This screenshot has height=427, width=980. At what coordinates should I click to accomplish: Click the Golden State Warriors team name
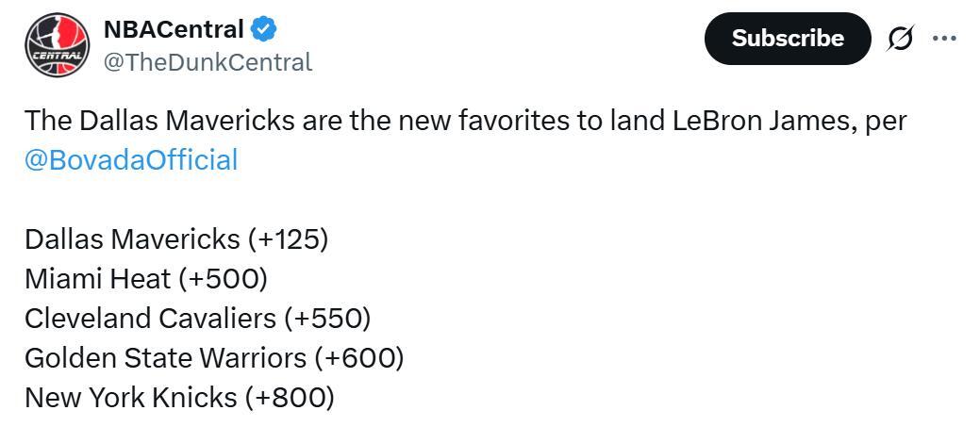point(165,357)
